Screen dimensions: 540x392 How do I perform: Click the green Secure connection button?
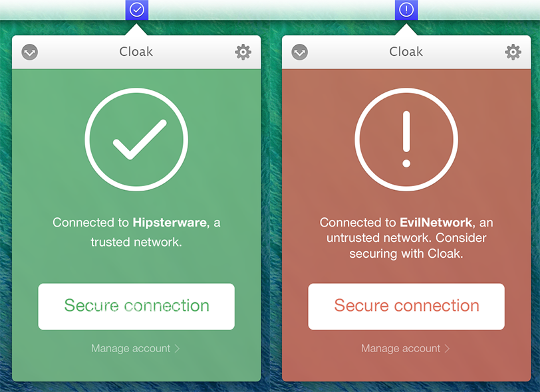136,306
